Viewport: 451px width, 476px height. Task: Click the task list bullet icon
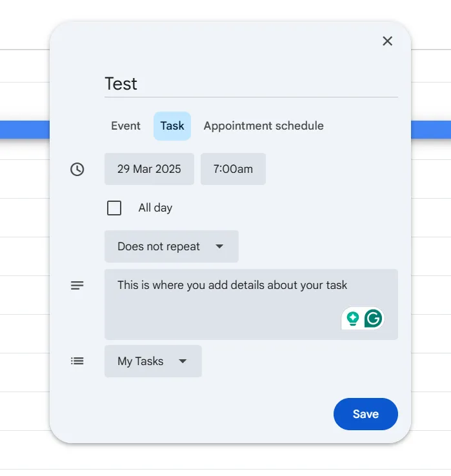point(77,361)
